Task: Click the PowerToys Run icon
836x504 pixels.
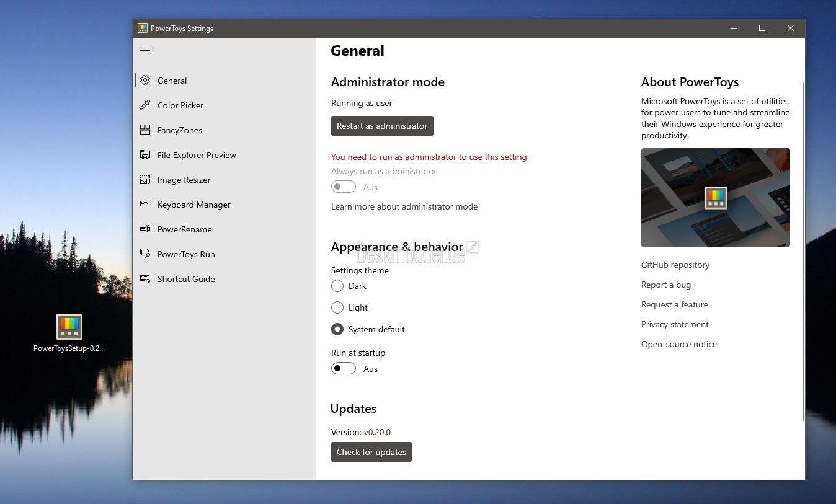Action: tap(145, 254)
